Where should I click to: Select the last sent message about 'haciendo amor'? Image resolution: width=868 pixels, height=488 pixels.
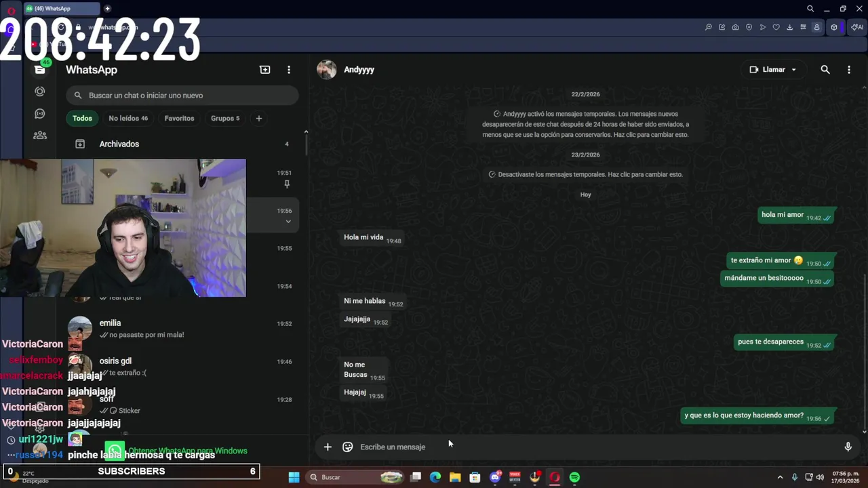(757, 416)
